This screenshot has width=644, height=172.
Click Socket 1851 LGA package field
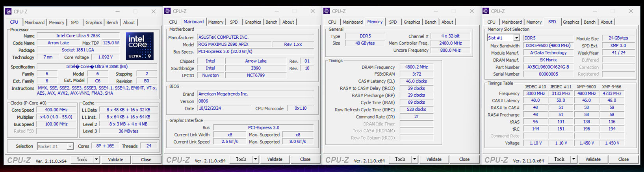pos(78,50)
